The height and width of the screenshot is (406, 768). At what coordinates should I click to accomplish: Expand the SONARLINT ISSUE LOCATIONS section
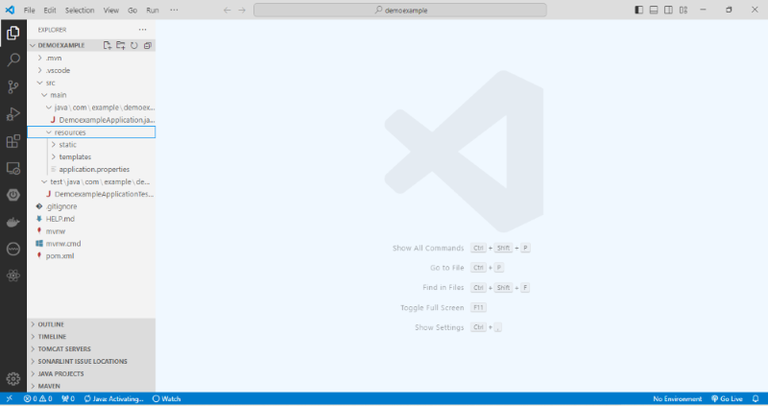(92, 361)
